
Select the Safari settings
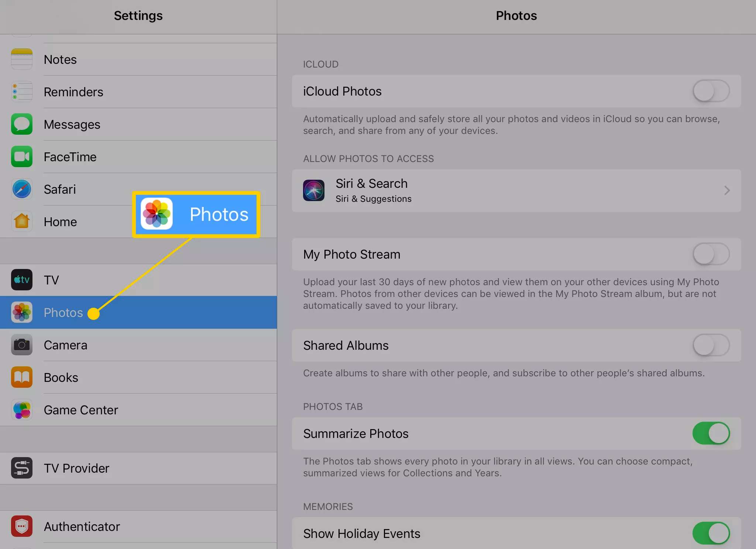tap(59, 189)
